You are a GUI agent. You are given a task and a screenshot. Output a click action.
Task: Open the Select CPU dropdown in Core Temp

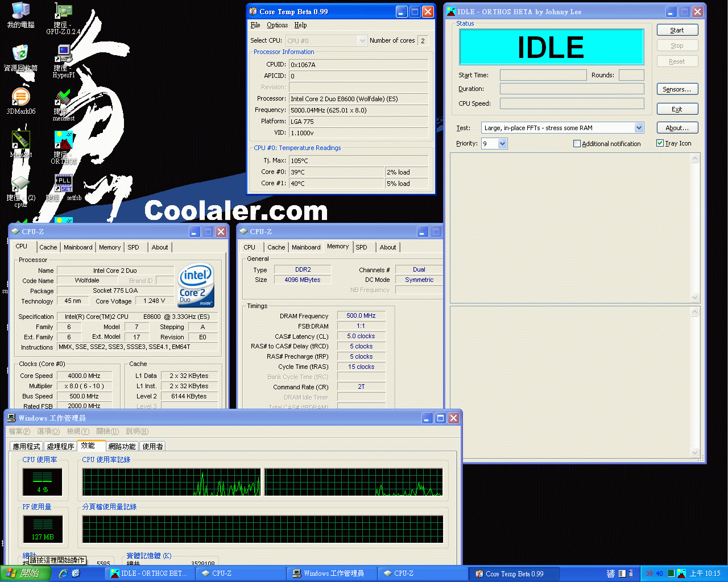[362, 40]
